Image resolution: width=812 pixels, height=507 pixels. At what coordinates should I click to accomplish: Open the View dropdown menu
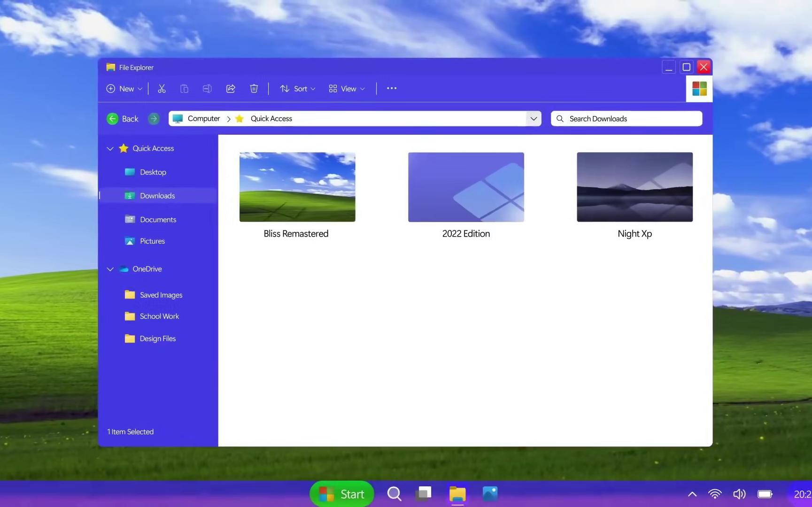(x=347, y=89)
